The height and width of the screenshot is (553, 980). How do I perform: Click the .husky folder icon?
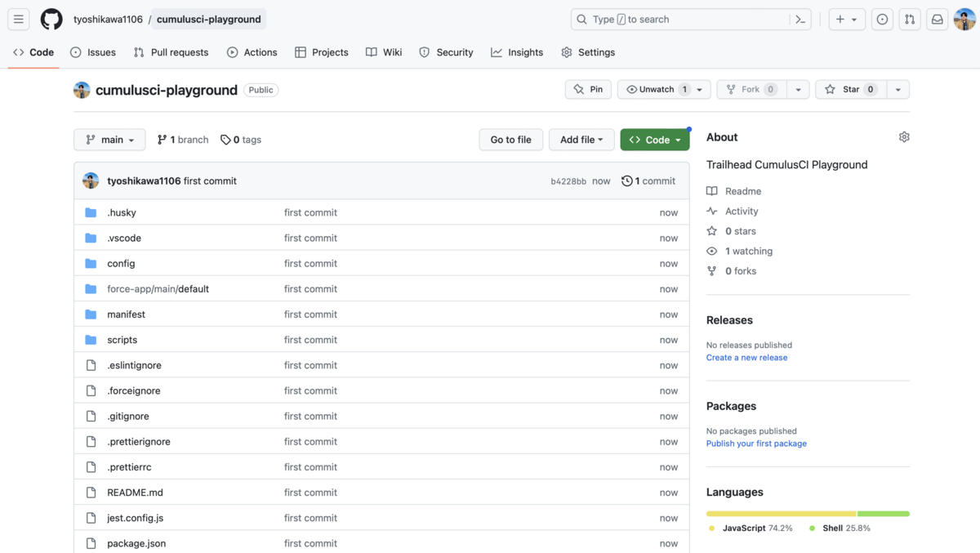click(x=91, y=212)
